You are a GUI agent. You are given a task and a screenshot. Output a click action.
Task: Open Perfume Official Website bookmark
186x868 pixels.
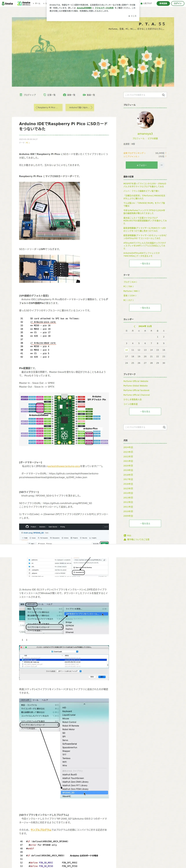[136, 381]
